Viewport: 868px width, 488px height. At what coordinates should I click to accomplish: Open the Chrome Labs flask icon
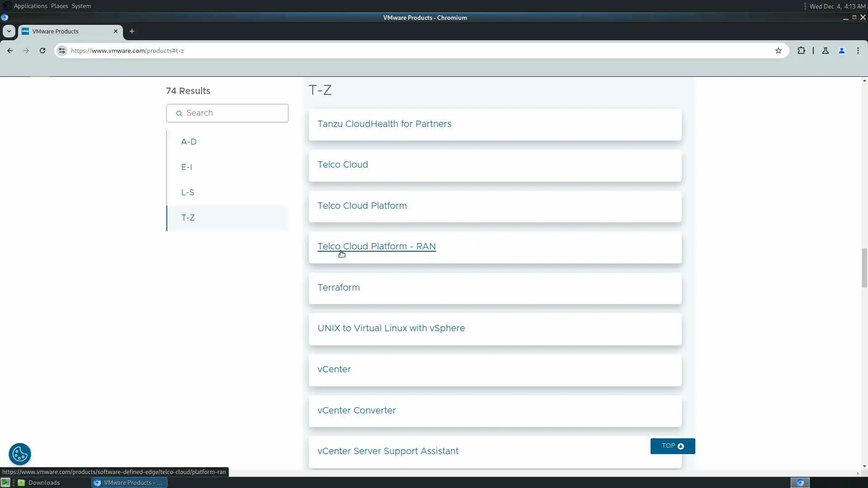825,51
